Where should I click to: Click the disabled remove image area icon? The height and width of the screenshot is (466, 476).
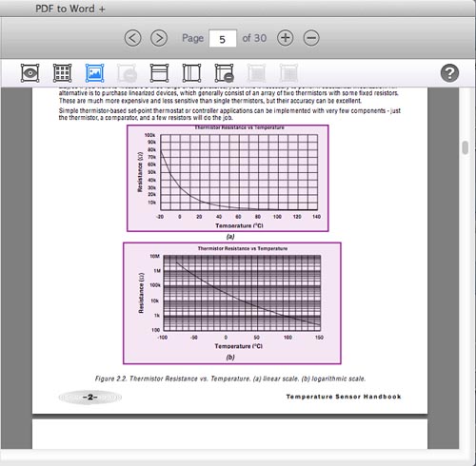127,73
